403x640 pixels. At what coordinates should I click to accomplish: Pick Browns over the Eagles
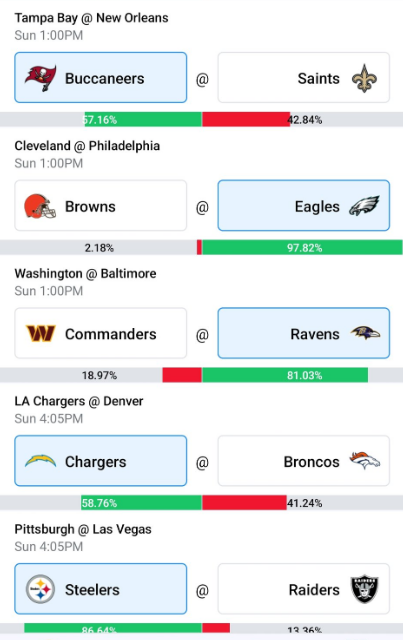click(x=100, y=206)
